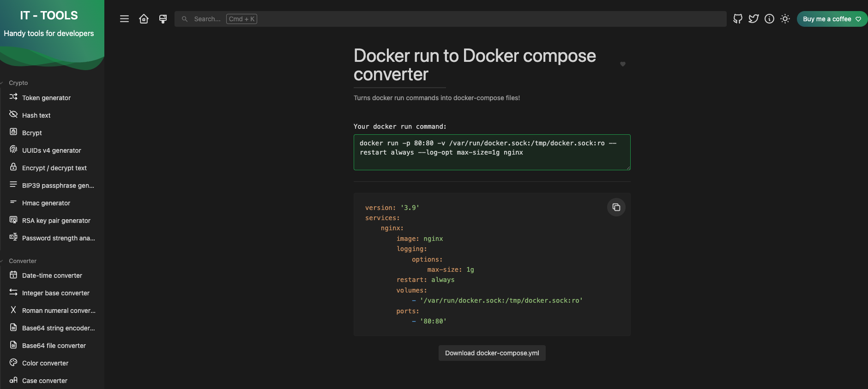The image size is (868, 389).
Task: Click the Color converter palette icon
Action: pos(13,363)
